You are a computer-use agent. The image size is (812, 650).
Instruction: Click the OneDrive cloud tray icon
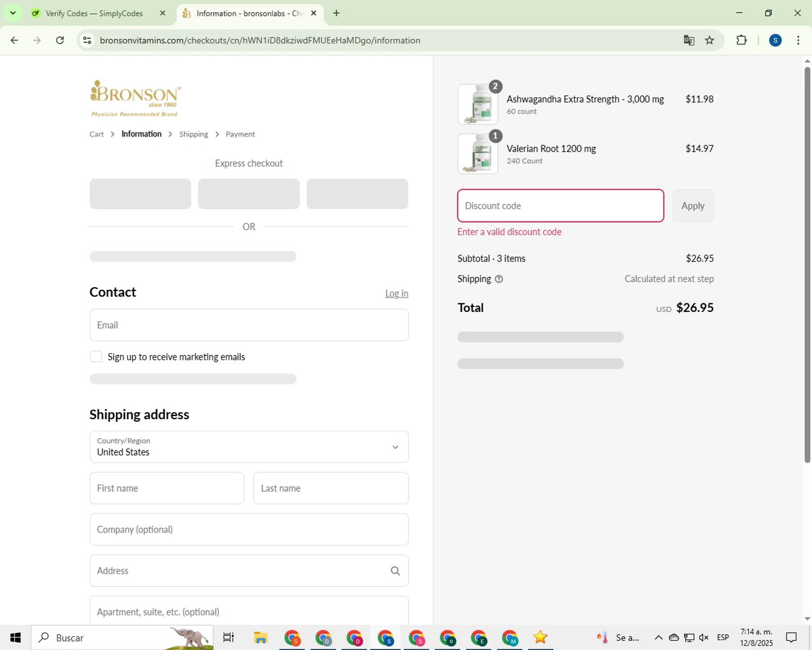tap(674, 638)
